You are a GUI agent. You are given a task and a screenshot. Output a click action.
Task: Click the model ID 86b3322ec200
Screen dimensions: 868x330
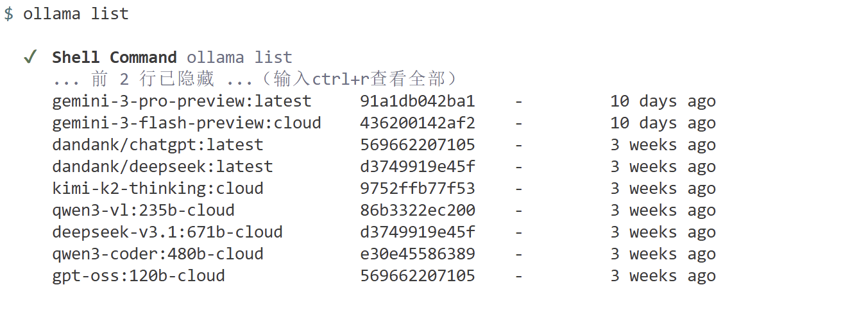[x=418, y=211]
